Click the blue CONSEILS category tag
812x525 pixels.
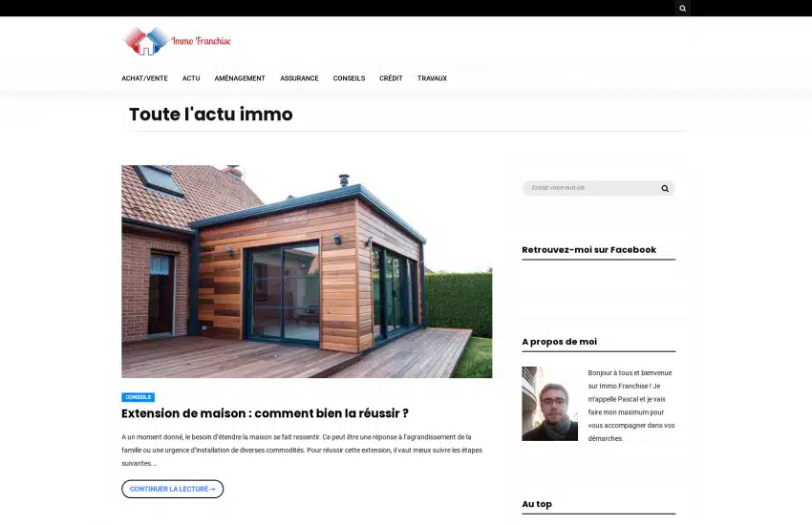pos(138,397)
